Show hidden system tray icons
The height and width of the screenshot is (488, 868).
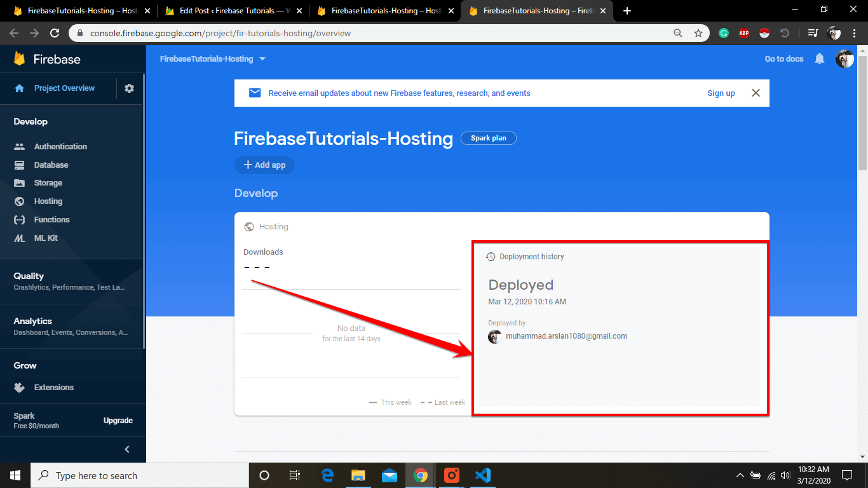(x=740, y=475)
